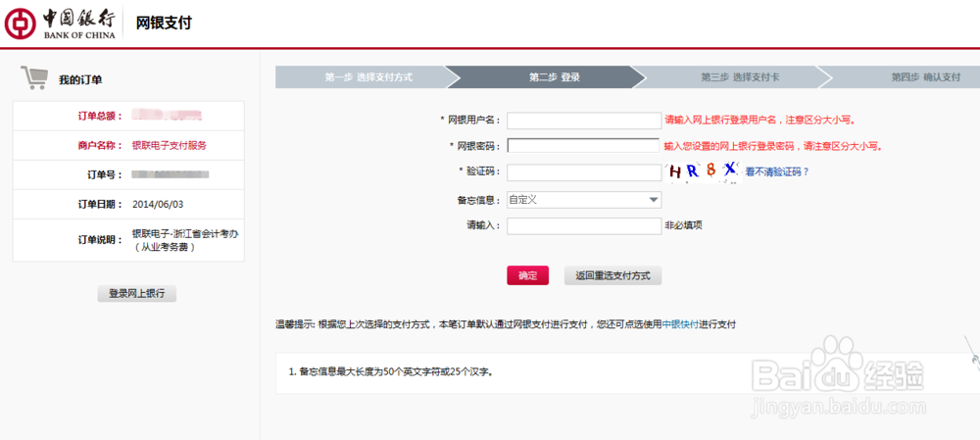Click the 看不清验证码？ link
Image resolution: width=980 pixels, height=440 pixels.
point(776,171)
